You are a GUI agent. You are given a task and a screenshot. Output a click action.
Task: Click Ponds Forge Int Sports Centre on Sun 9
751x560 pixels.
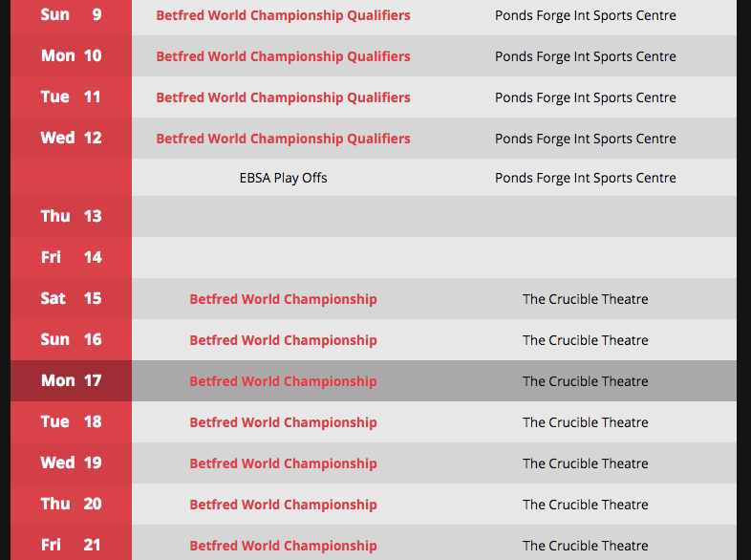(x=585, y=15)
